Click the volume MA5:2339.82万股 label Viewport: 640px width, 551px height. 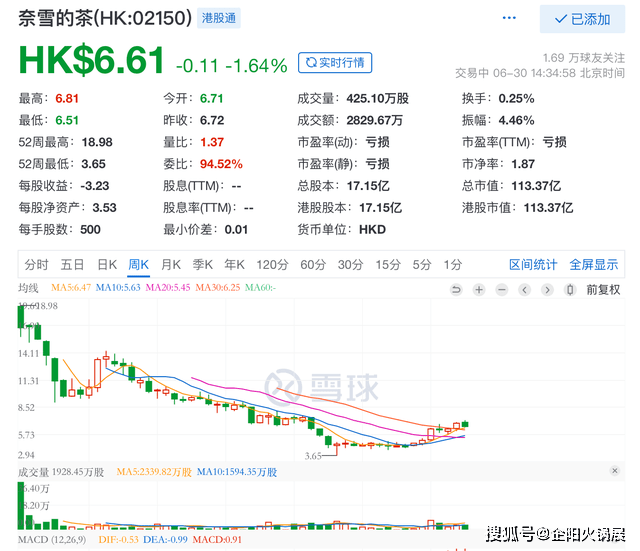(154, 472)
